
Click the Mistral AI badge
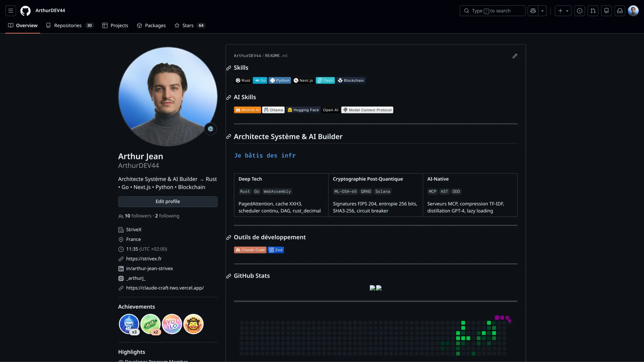click(x=248, y=110)
